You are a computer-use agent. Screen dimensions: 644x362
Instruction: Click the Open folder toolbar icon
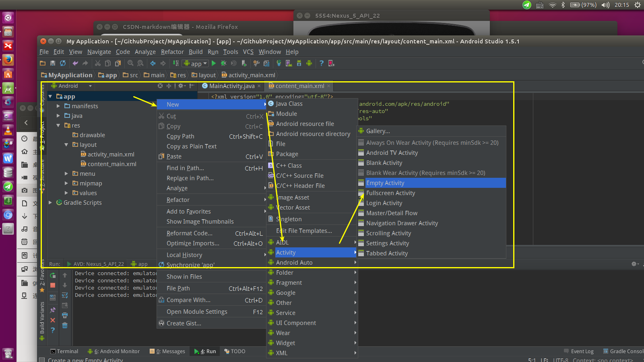43,63
